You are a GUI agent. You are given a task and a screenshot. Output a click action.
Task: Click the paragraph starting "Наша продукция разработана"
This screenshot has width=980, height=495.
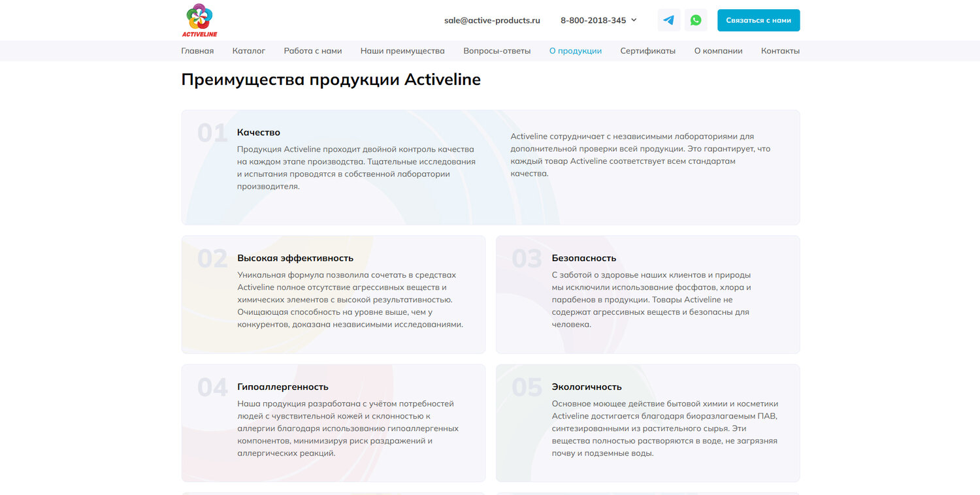coord(348,428)
